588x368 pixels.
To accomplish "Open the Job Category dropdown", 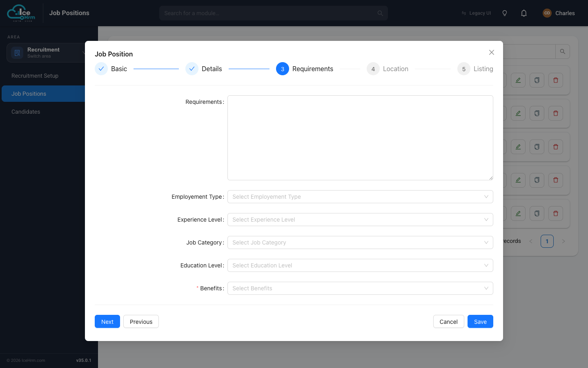I will point(360,242).
